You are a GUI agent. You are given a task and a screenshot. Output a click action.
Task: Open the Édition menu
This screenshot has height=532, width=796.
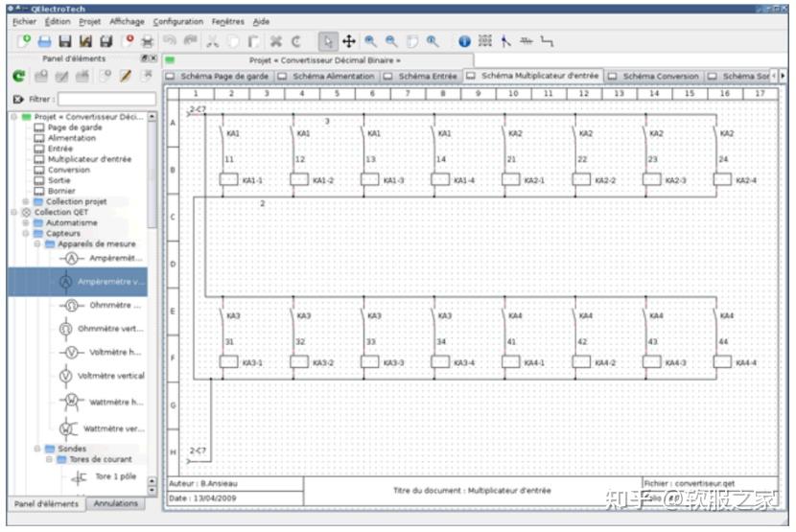point(58,21)
